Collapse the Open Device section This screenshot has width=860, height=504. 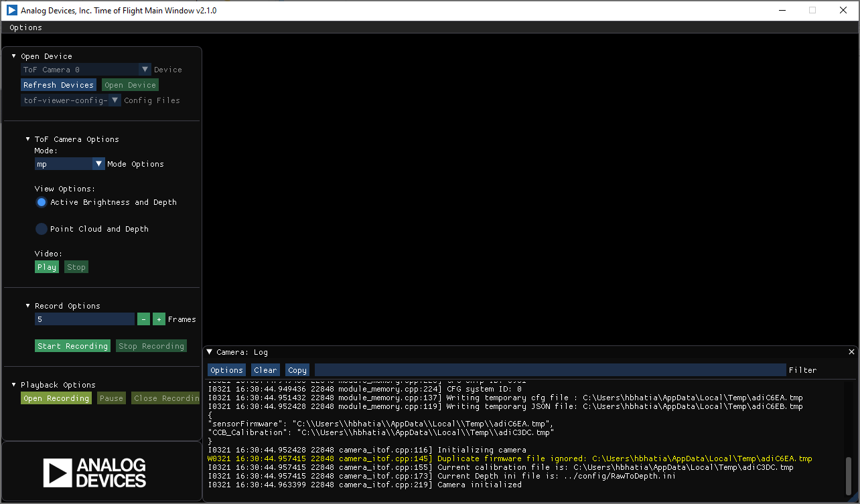[x=13, y=56]
